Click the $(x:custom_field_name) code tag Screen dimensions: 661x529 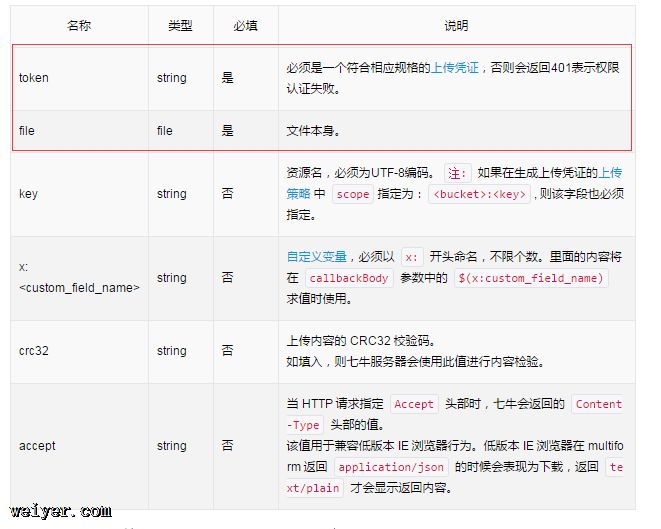531,278
